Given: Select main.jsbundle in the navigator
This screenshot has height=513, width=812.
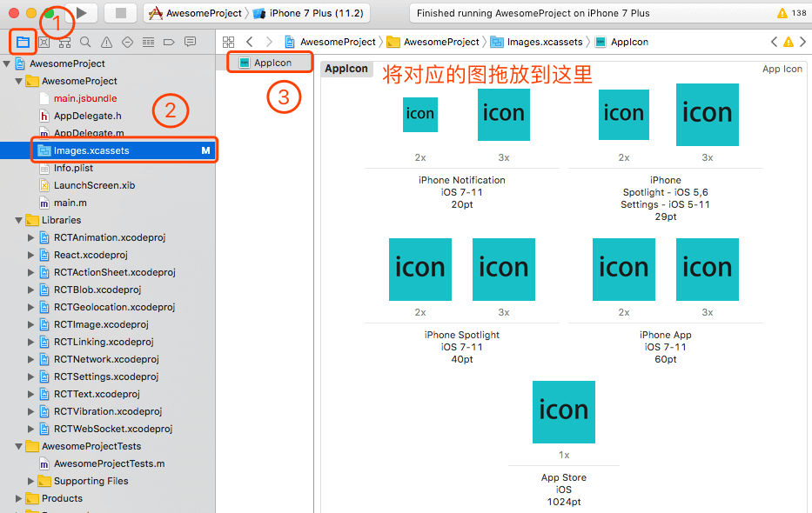Looking at the screenshot, I should pyautogui.click(x=85, y=98).
